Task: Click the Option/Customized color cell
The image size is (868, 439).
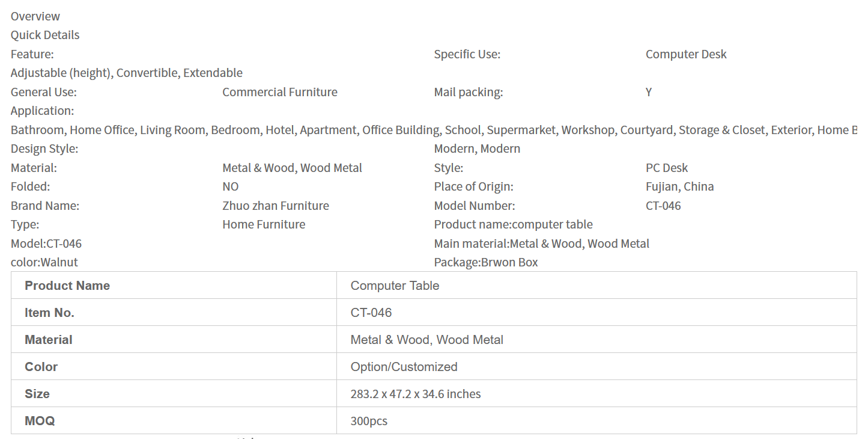Action: [x=404, y=367]
